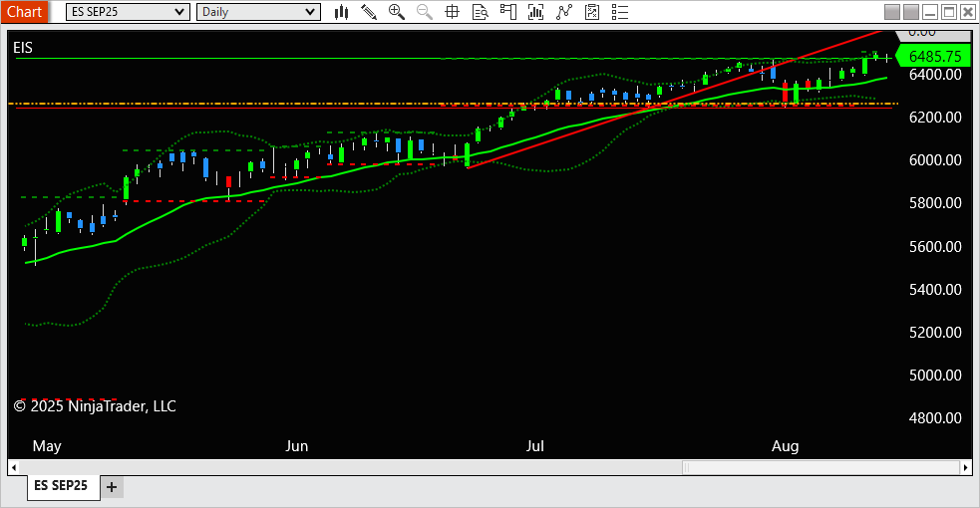Image resolution: width=980 pixels, height=508 pixels.
Task: Click the horizontal scrollbar thumb
Action: [821, 467]
